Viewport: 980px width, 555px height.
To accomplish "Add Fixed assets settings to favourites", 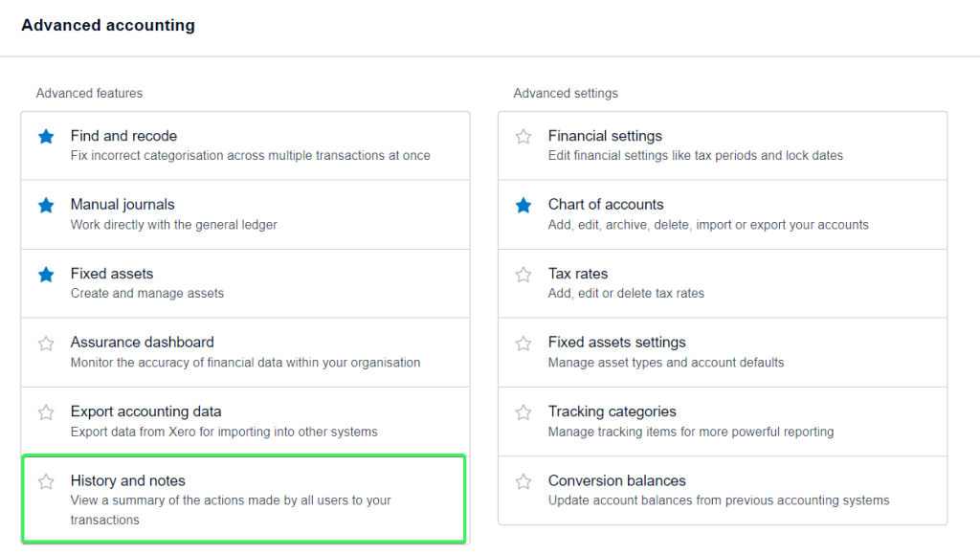I will (523, 344).
